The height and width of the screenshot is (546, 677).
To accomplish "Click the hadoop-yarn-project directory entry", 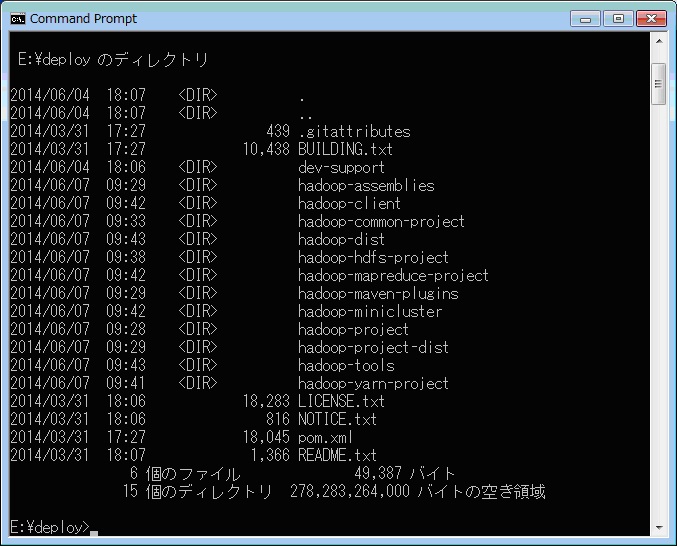I will pos(373,383).
